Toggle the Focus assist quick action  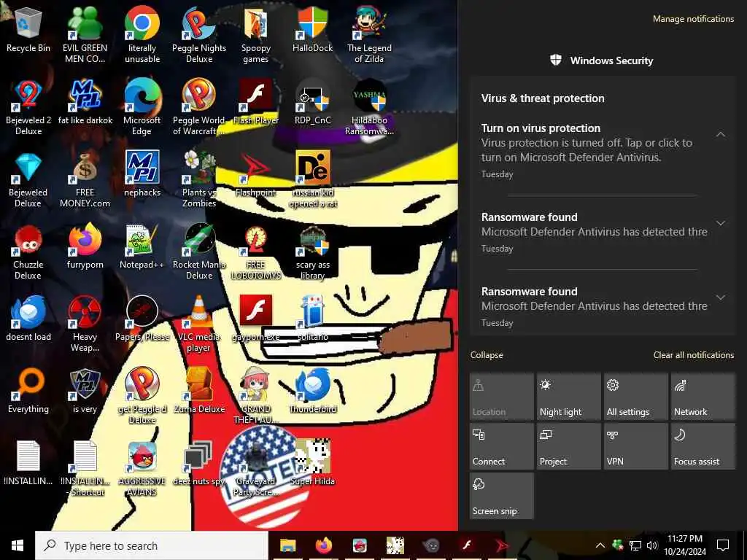pos(703,446)
